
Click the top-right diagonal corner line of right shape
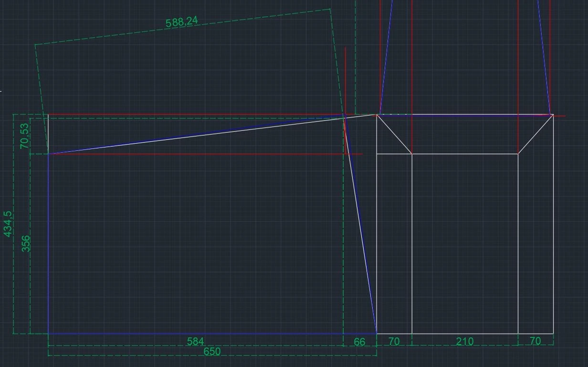535,134
